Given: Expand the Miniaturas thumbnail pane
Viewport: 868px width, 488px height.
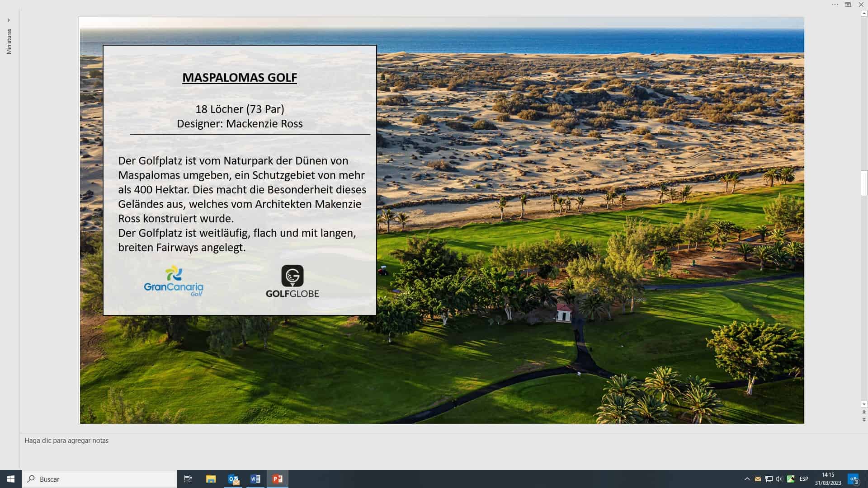Looking at the screenshot, I should 9,20.
